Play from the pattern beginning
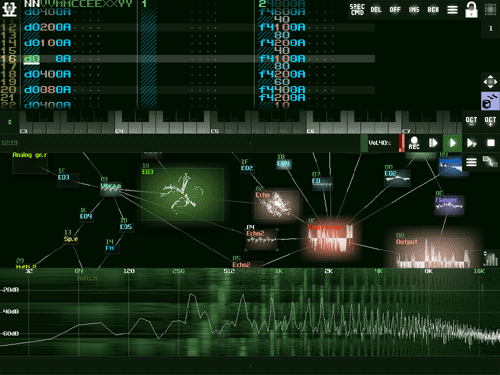This screenshot has height=375, width=500. [433, 143]
